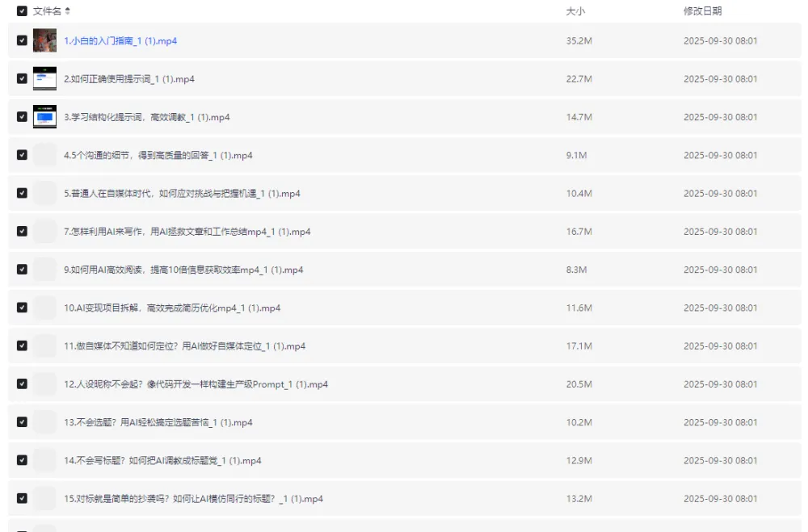
Task: Open 12.人设昵称不会起 video link
Action: click(196, 384)
